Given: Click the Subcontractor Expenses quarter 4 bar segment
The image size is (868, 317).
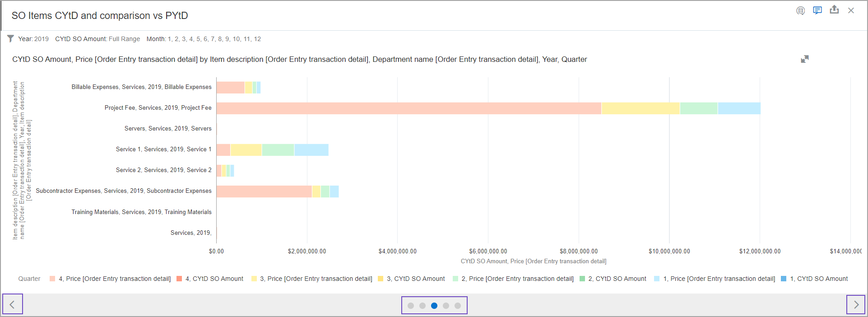Looking at the screenshot, I should click(264, 191).
